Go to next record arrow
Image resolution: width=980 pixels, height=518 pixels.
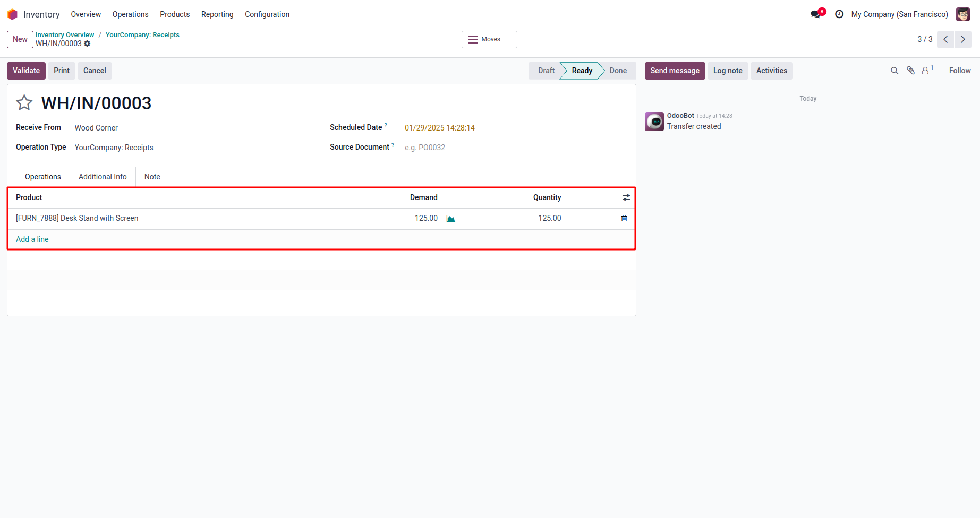pos(963,39)
